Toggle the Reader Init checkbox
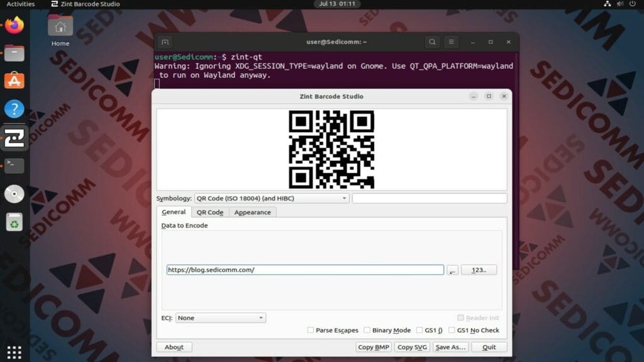The image size is (644, 362). [x=461, y=317]
